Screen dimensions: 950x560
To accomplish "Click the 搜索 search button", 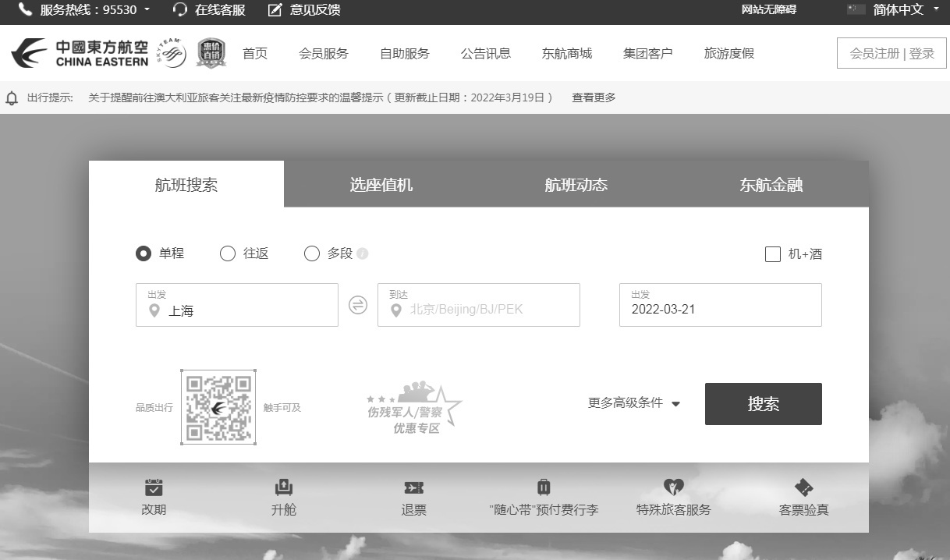I will click(763, 404).
